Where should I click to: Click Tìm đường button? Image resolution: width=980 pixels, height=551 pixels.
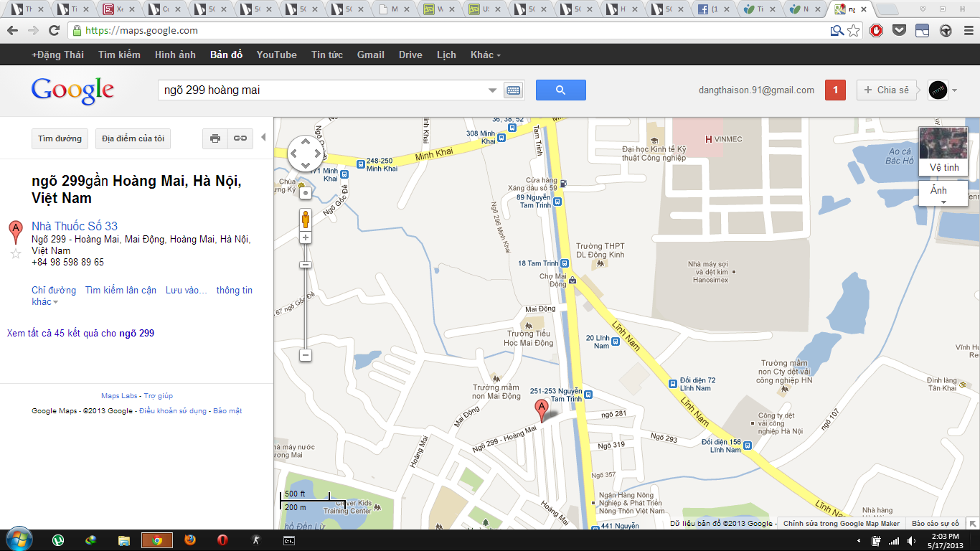[60, 138]
